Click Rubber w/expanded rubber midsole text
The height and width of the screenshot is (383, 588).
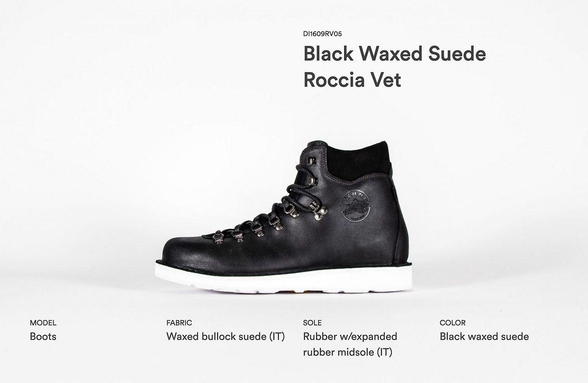[x=350, y=344]
